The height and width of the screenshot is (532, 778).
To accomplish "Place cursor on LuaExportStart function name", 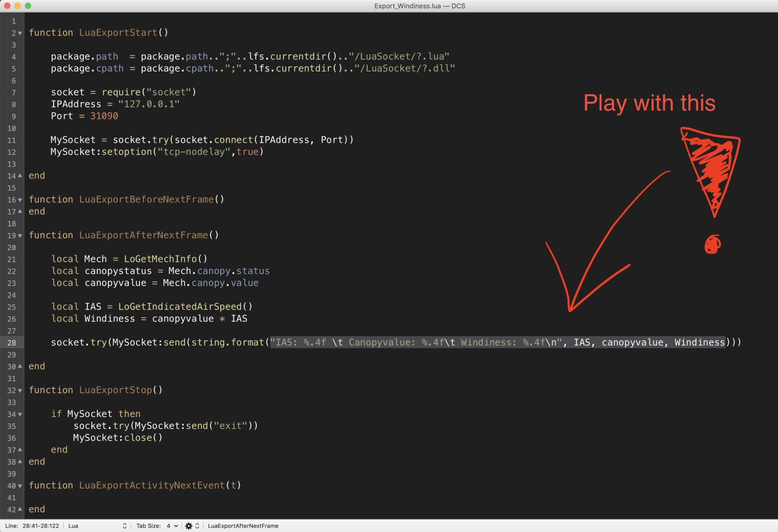I will 118,33.
